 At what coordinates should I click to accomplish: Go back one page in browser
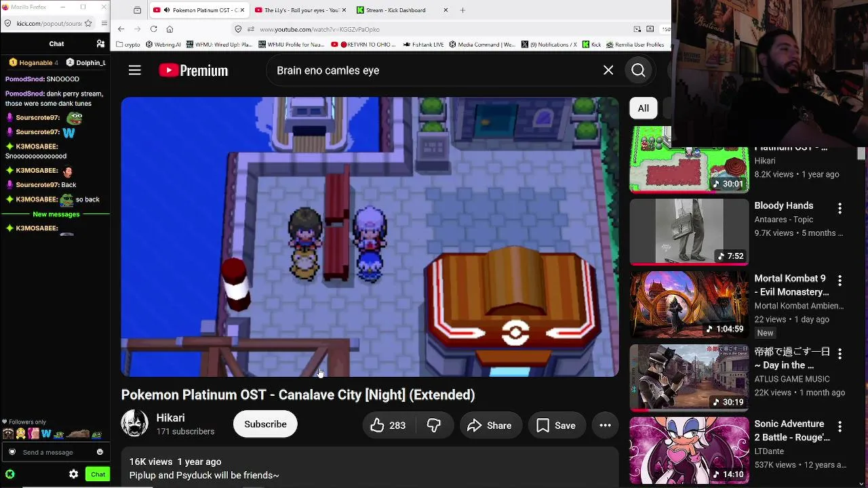coord(121,29)
